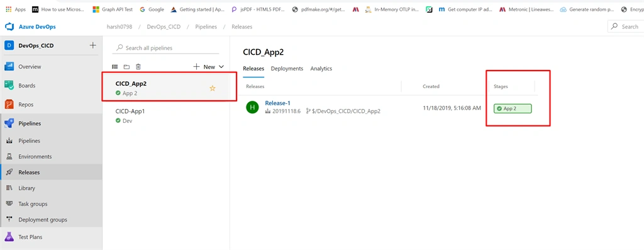644x250 pixels.
Task: Click the Deployment groups icon
Action: point(9,220)
